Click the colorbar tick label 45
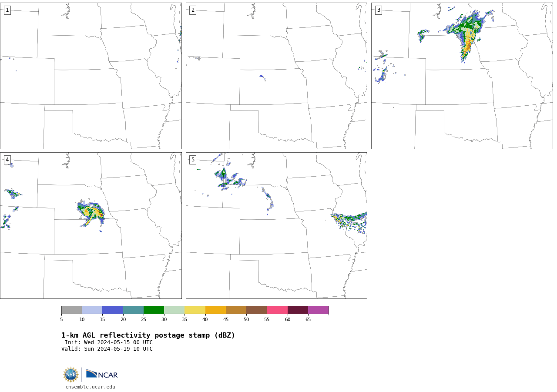The height and width of the screenshot is (392, 557). [x=226, y=320]
